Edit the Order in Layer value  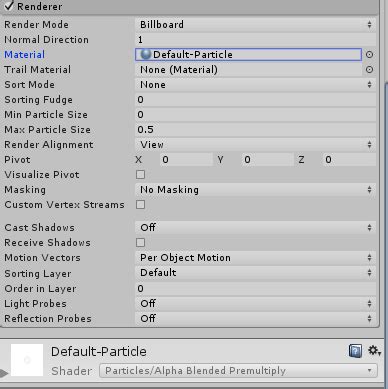point(255,288)
